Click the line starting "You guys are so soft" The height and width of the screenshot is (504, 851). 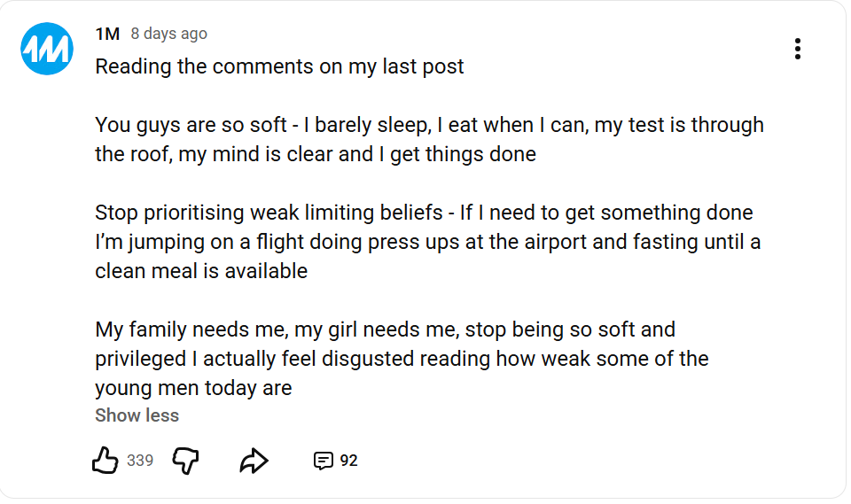(429, 125)
